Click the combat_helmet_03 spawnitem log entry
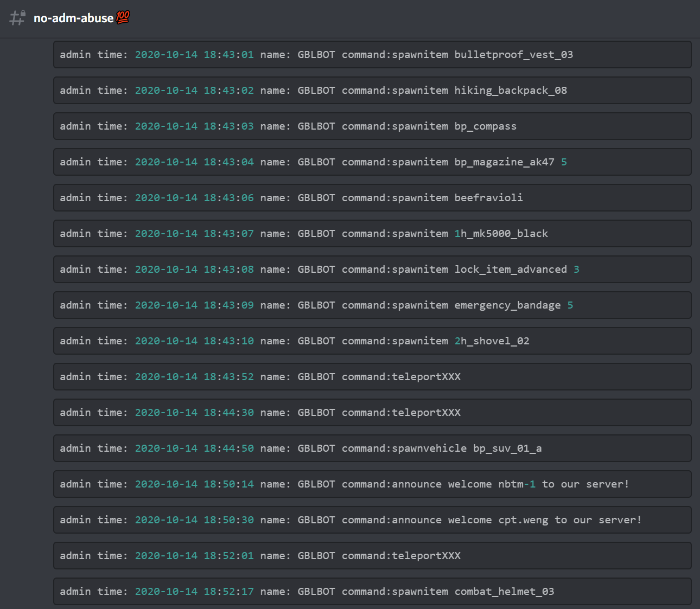Screen dimensions: 700x609 point(372,592)
